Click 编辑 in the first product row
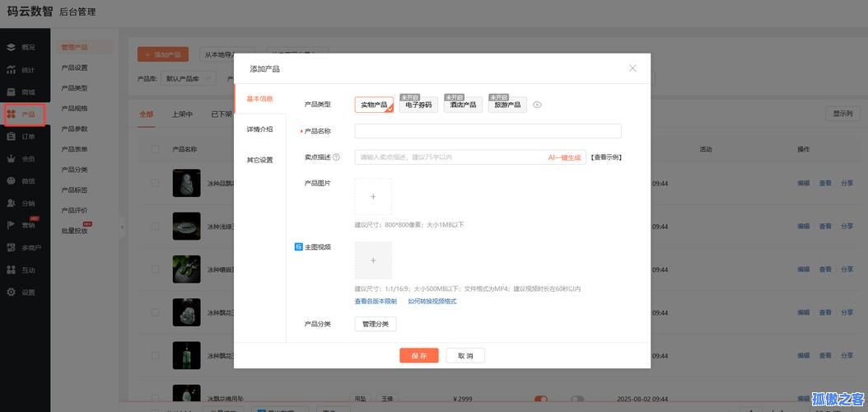 pos(803,183)
